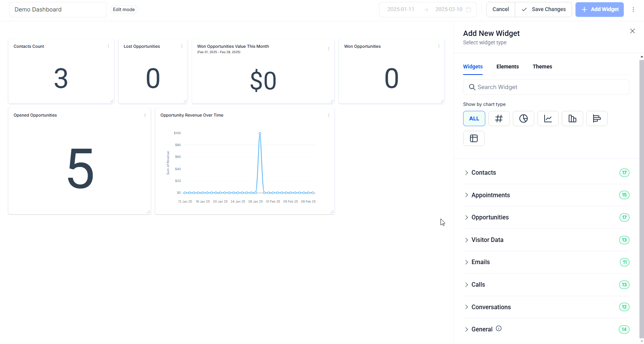644x344 pixels.
Task: Filter widgets by numeric chart type
Action: 499,118
